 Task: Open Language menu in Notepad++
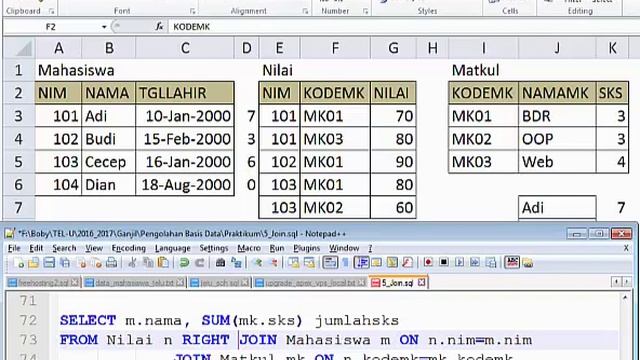click(x=173, y=248)
